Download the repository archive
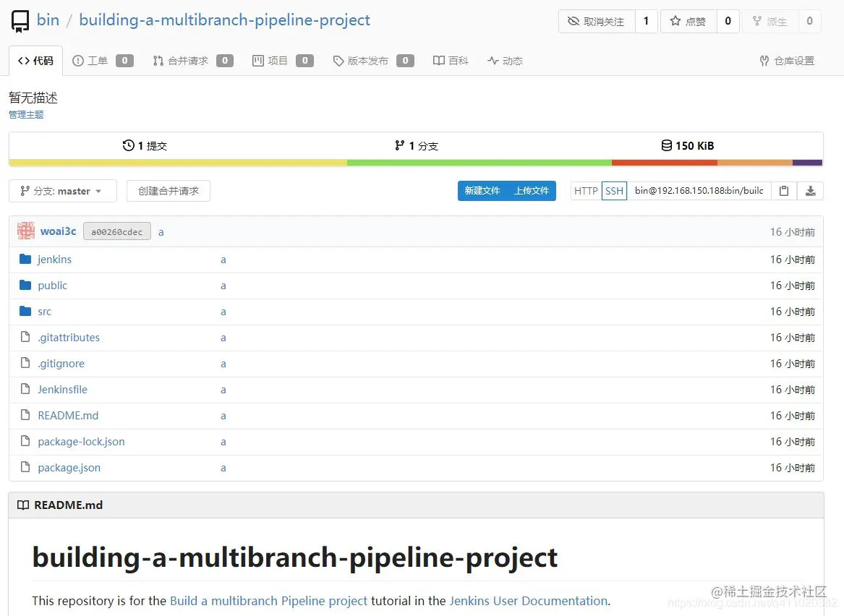 click(x=810, y=190)
